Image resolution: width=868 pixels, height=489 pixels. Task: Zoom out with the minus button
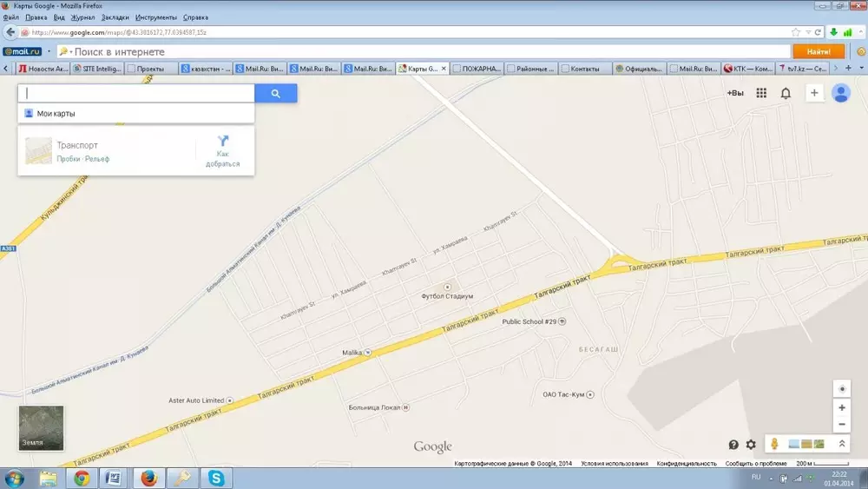(x=841, y=425)
